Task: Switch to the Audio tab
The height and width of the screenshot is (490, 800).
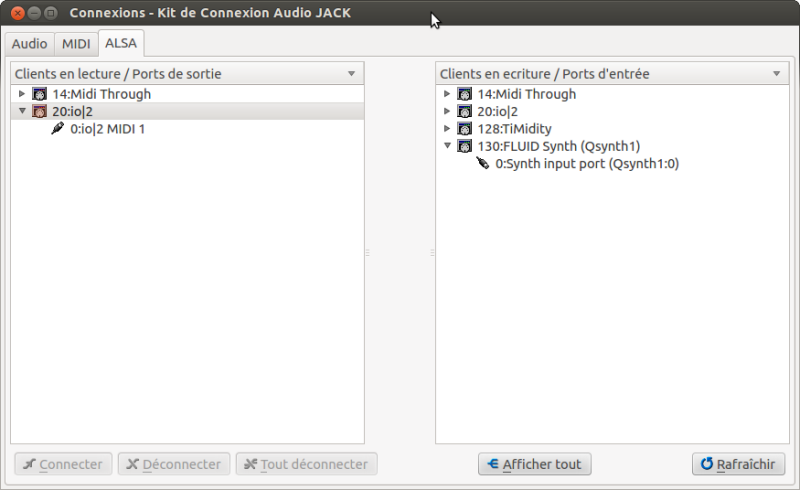Action: pos(30,43)
